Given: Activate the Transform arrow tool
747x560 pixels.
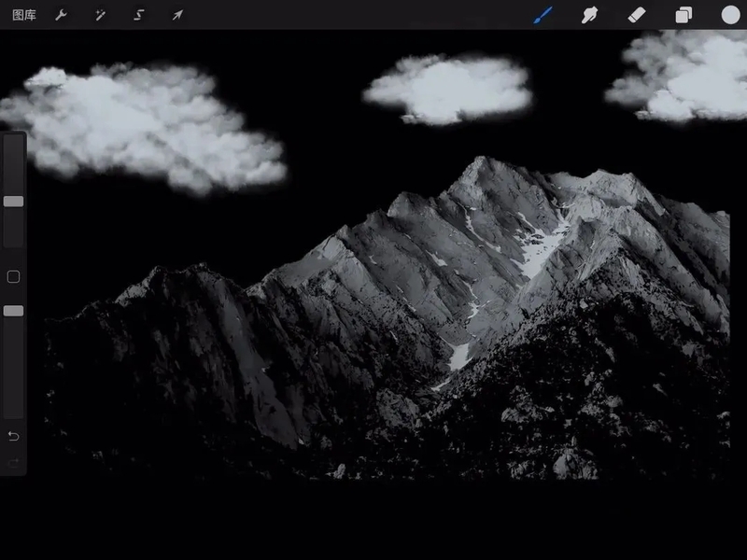Looking at the screenshot, I should click(177, 15).
